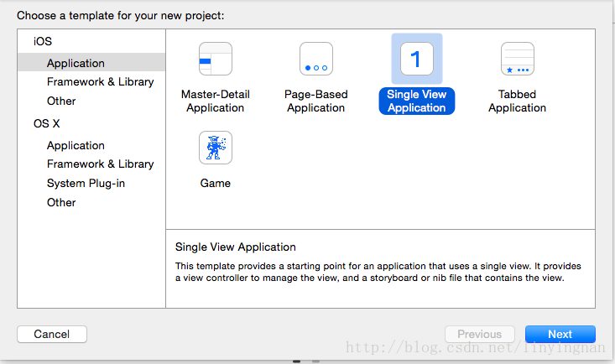Open Framework & Library under OS X
This screenshot has width=615, height=364.
[100, 164]
